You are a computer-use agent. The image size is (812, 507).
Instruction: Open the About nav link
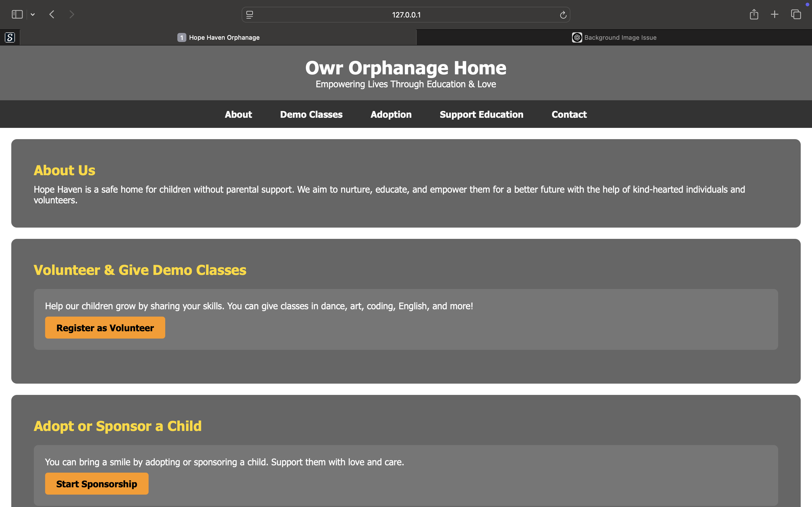[238, 114]
